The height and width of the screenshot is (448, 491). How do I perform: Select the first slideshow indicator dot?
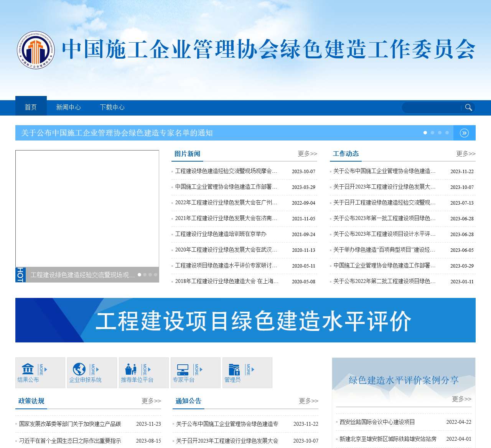point(140,275)
